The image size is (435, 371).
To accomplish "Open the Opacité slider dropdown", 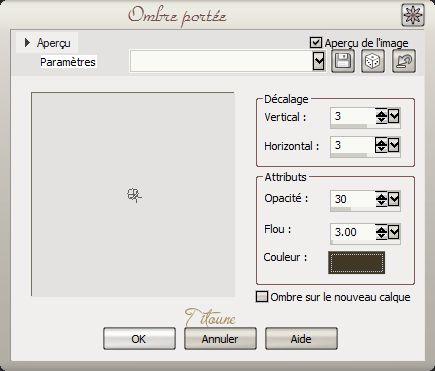I will click(394, 199).
